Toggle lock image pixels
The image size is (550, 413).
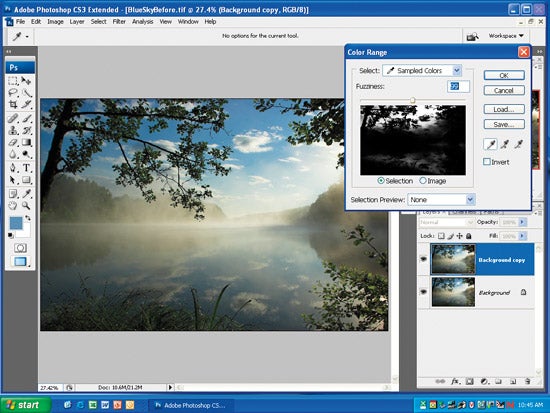point(451,236)
